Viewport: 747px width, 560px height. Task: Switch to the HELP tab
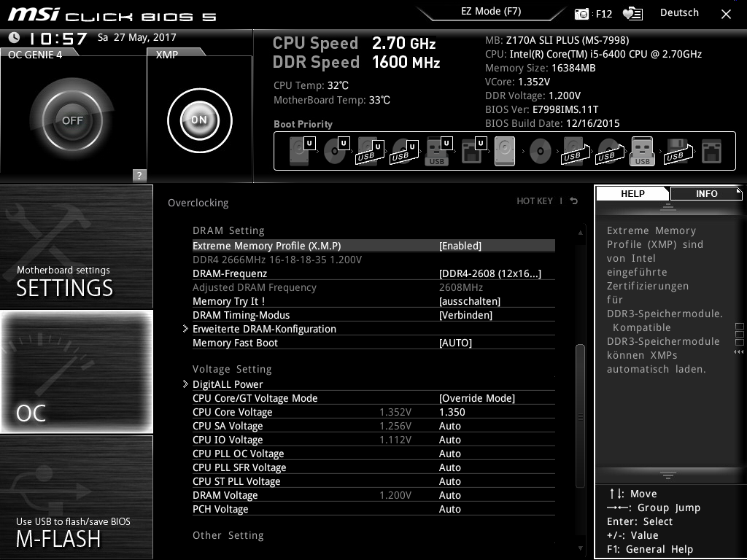pos(632,194)
